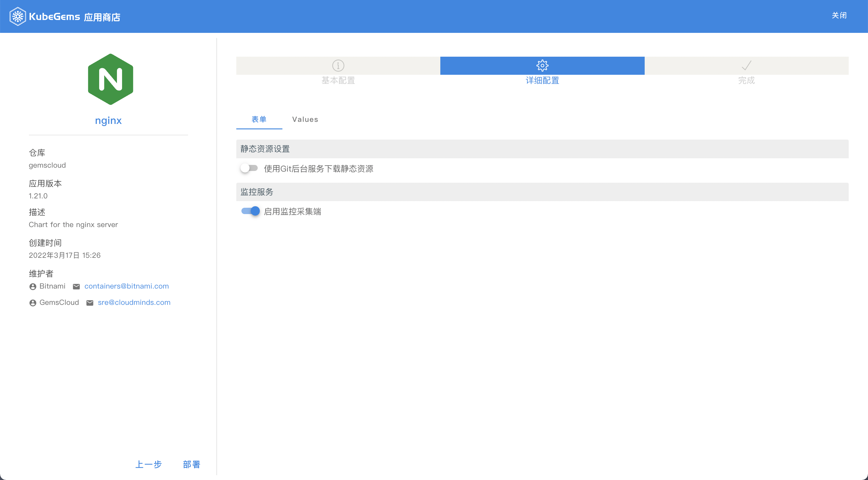868x480 pixels.
Task: Click the KubeGems snowflake logo icon
Action: (x=17, y=16)
